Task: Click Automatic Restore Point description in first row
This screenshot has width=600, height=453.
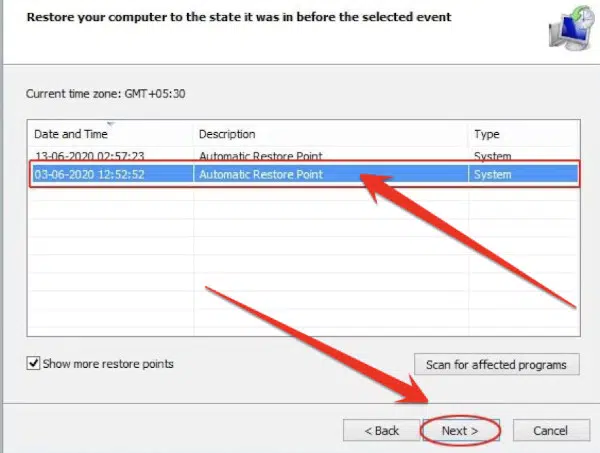Action: click(261, 156)
